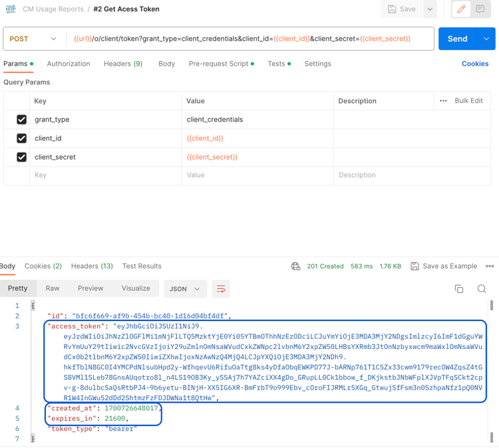Uncheck the client_id parameter checkbox
Viewport: 499px width, 448px height.
point(22,138)
